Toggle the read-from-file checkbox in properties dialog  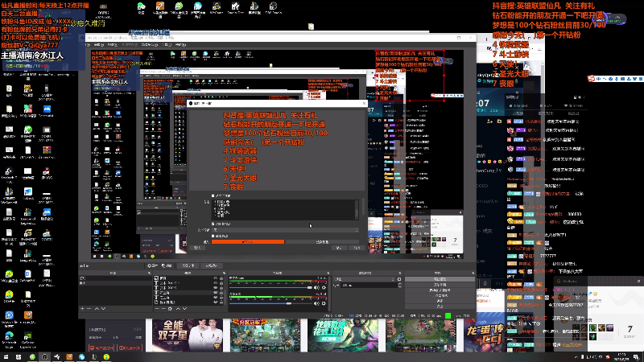[213, 195]
